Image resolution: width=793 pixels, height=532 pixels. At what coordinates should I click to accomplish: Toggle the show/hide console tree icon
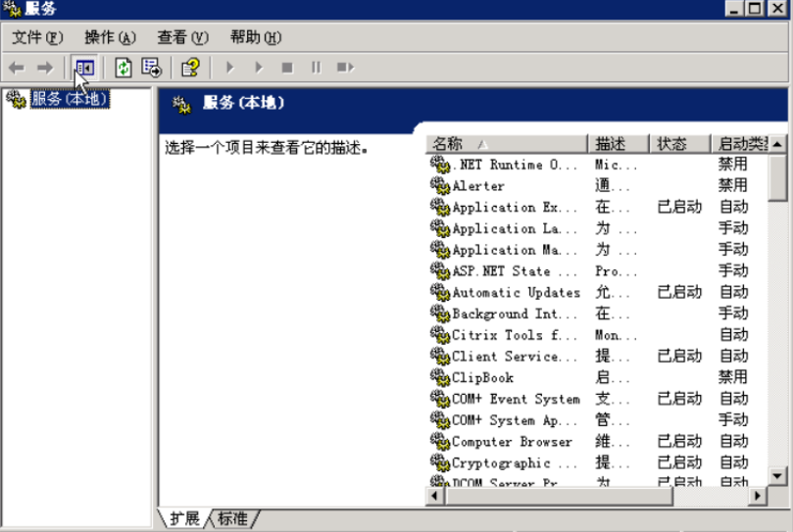click(84, 68)
